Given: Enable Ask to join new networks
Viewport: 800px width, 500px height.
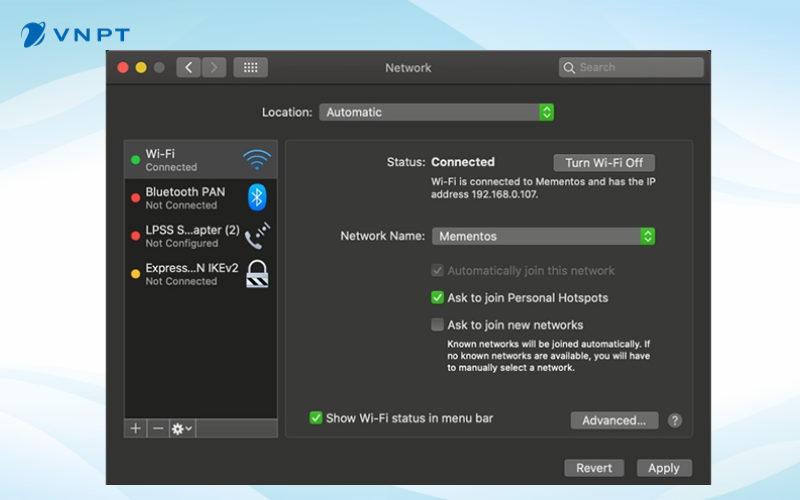Looking at the screenshot, I should (x=437, y=324).
